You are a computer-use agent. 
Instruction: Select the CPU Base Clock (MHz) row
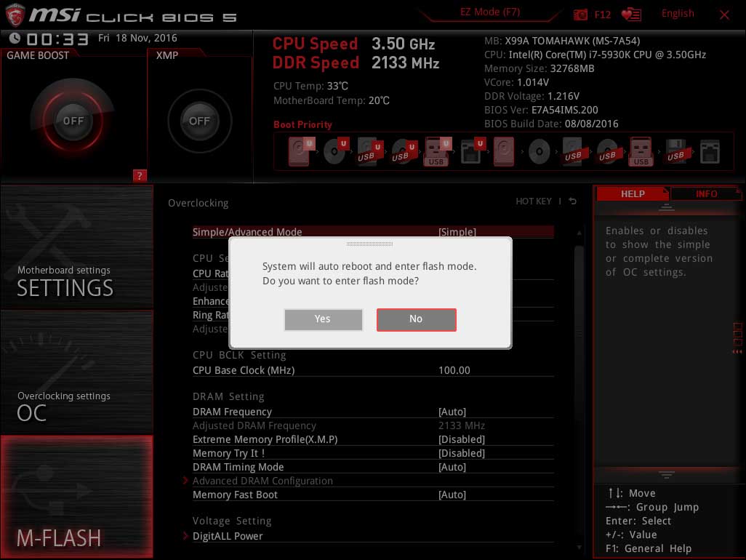[373, 370]
